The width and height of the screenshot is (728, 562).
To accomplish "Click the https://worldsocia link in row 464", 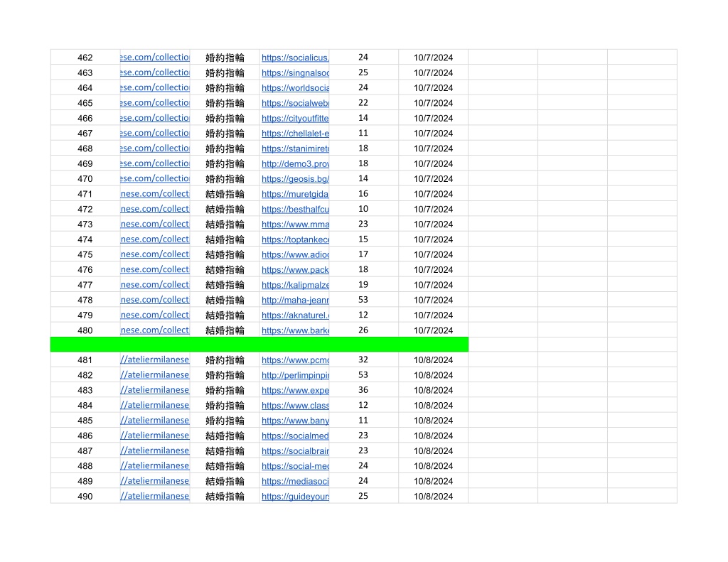I will (295, 87).
